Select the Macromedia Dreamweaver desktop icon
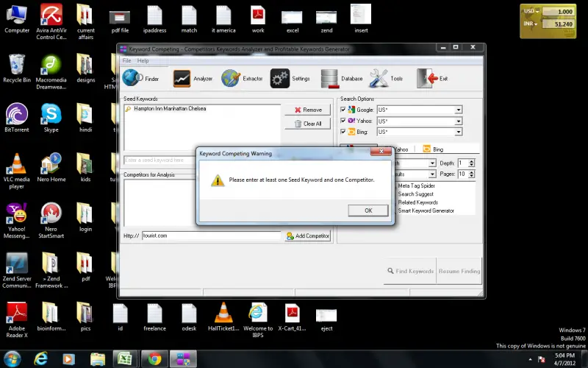This screenshot has height=368, width=588. click(x=51, y=72)
